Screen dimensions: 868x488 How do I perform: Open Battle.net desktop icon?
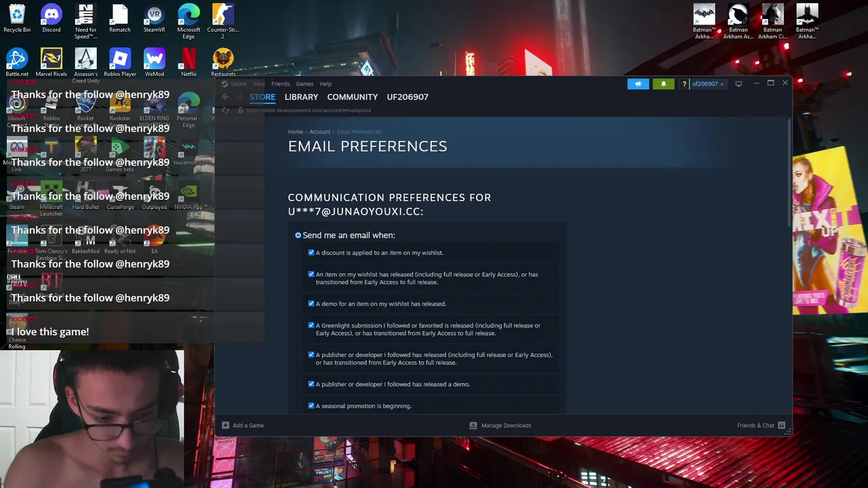pos(17,62)
